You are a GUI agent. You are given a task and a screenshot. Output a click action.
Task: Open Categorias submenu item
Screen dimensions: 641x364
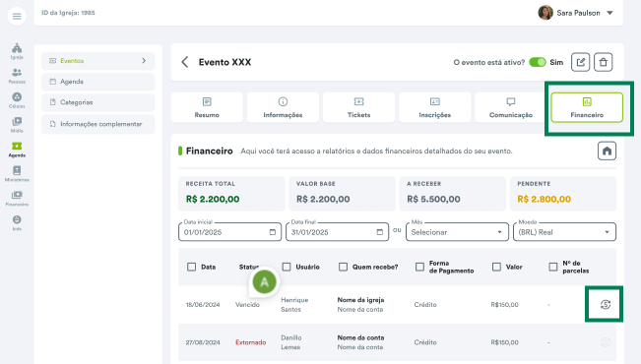pos(98,102)
